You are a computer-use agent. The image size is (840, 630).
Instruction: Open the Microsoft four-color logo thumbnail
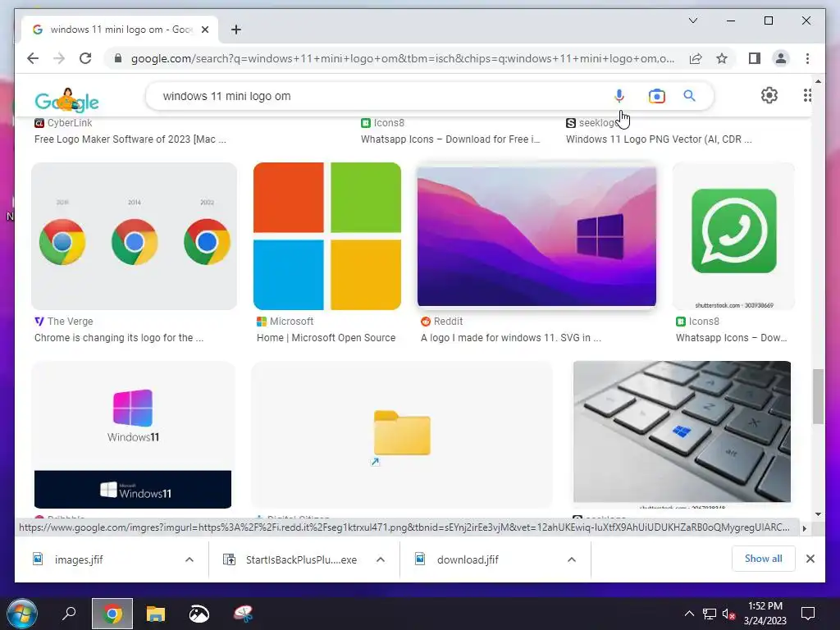[x=327, y=236]
